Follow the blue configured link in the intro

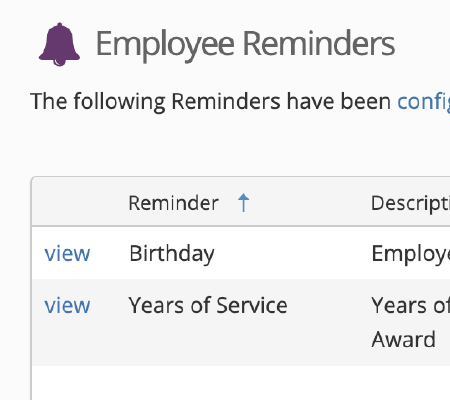(424, 101)
